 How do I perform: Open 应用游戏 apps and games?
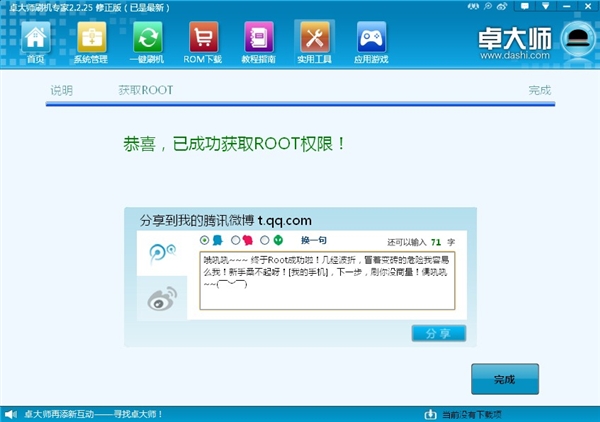point(371,42)
